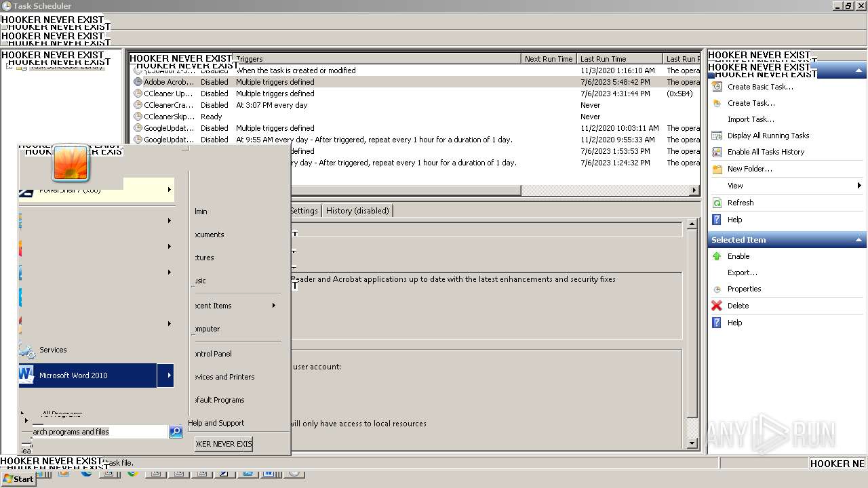Click the Windows Start button
Screen dimensions: 868x488
click(18, 479)
